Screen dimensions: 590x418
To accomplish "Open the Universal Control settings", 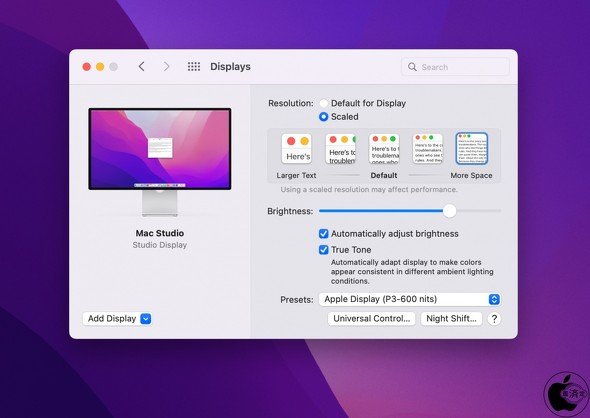I will tap(371, 319).
